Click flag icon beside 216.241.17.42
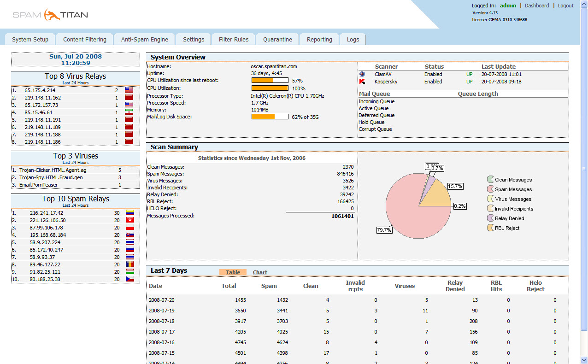 click(129, 213)
